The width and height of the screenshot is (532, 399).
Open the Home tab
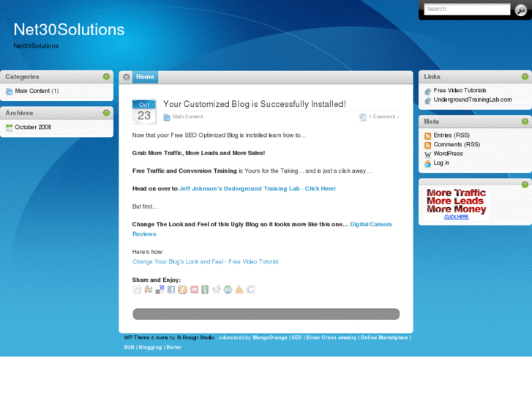(x=145, y=77)
